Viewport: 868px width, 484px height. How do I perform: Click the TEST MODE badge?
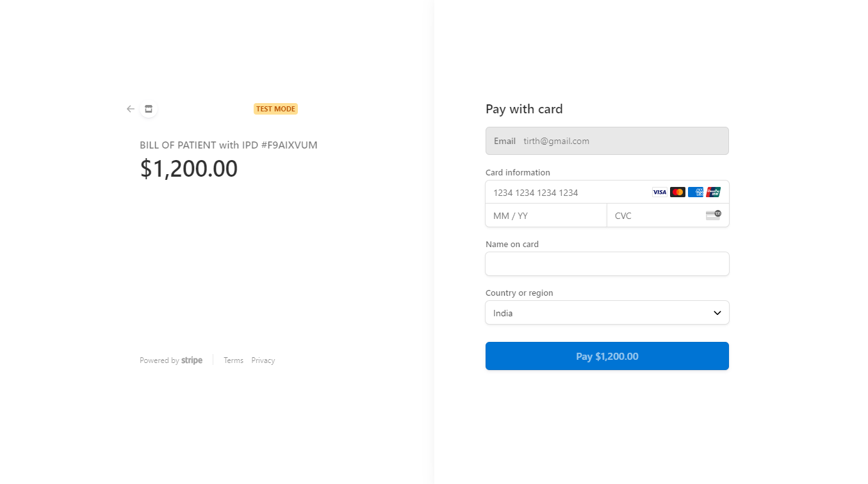coord(275,108)
